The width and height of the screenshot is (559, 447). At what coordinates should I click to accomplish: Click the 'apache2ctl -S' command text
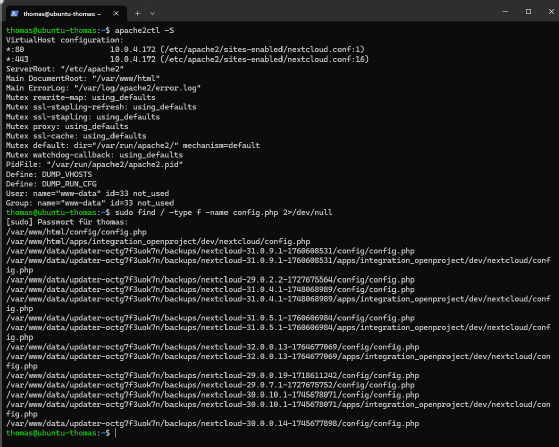[x=144, y=30]
